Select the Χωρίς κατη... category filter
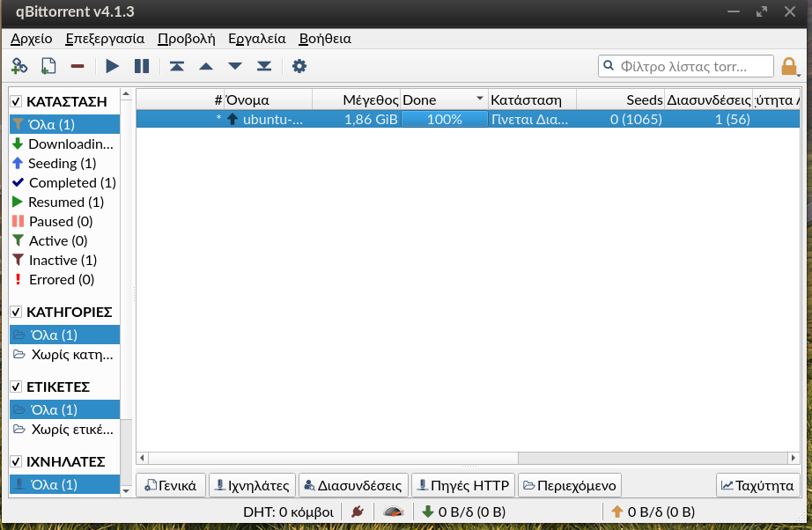 [65, 355]
